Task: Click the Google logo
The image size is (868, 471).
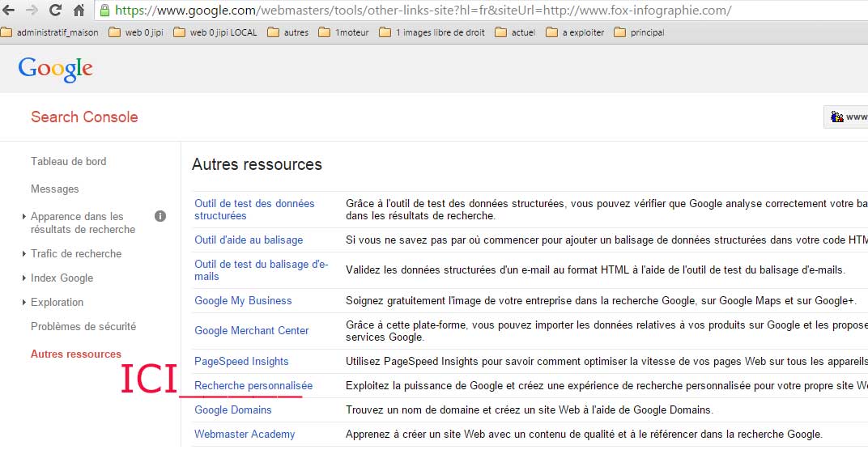Action: (55, 69)
